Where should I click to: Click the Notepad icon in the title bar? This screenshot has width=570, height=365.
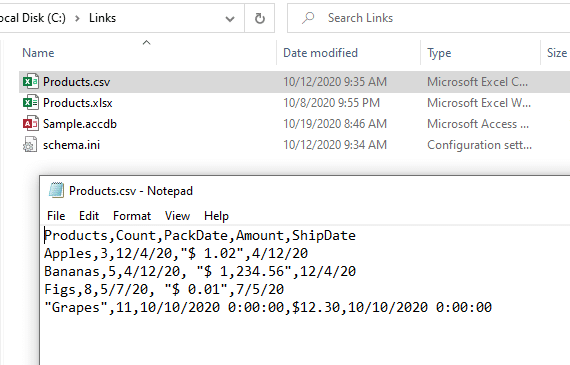pyautogui.click(x=56, y=190)
